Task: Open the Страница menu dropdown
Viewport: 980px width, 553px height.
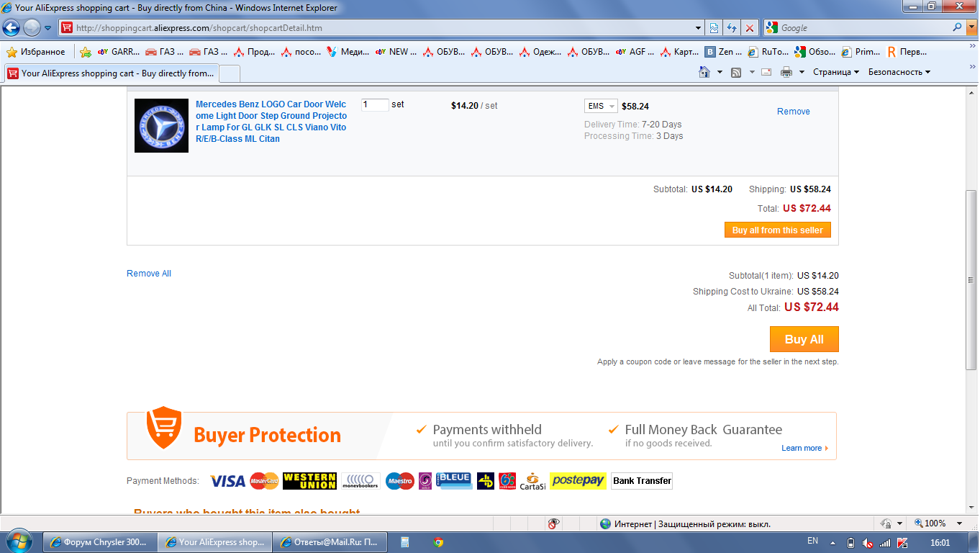Action: (x=836, y=72)
